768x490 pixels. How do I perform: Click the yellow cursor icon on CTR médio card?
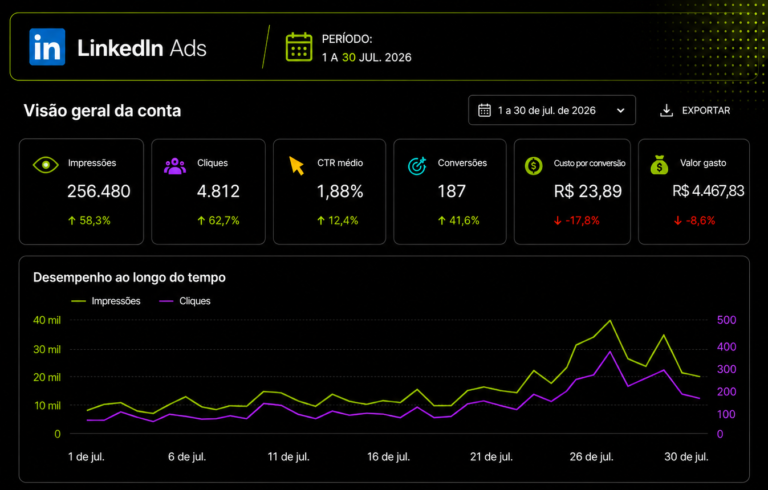[296, 166]
